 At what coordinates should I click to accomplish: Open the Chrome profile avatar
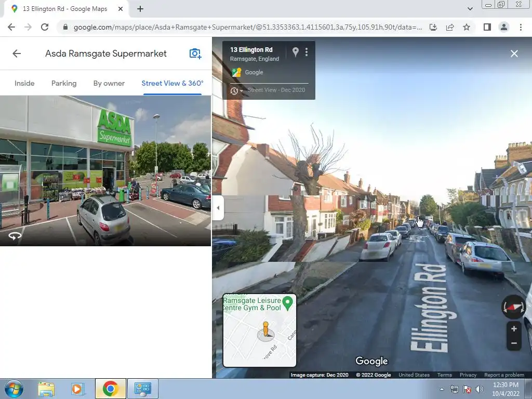504,27
